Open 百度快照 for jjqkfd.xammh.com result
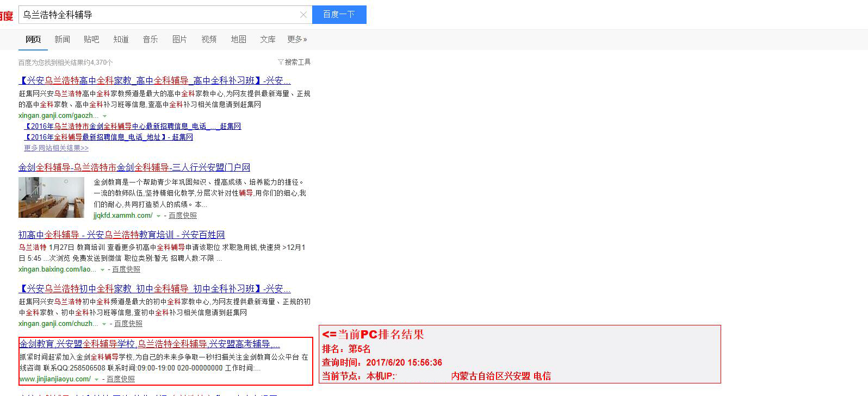This screenshot has height=396, width=868. pyautogui.click(x=183, y=216)
